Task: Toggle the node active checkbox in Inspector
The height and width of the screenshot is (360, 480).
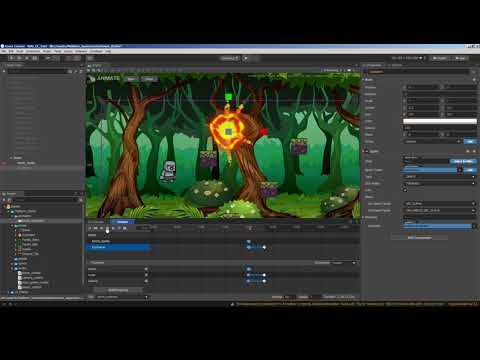Action: coord(366,72)
